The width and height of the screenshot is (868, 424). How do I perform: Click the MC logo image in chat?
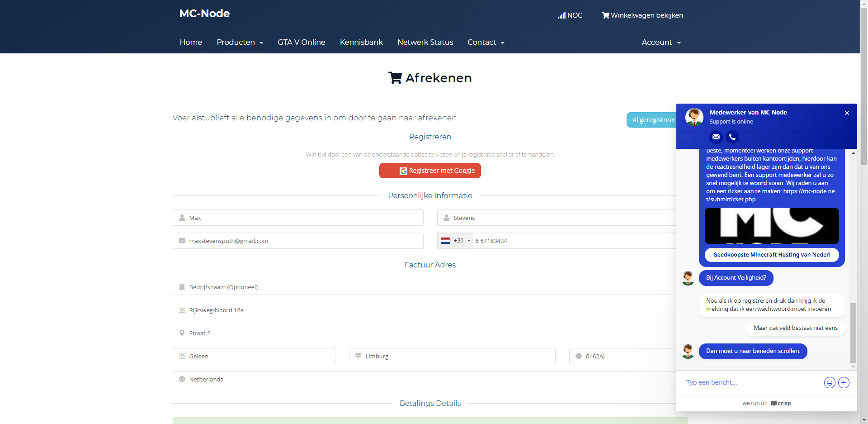(x=772, y=226)
